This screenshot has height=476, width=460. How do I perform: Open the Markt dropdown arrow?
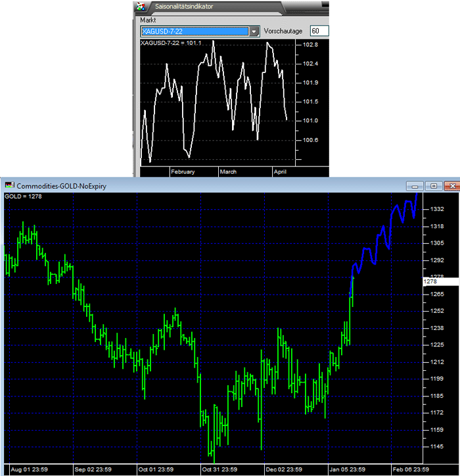tap(254, 31)
